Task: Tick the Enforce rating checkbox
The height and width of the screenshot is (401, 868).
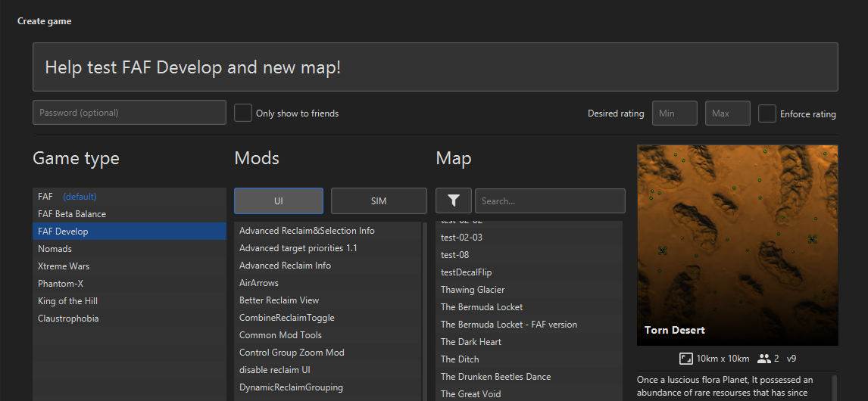Action: [767, 114]
